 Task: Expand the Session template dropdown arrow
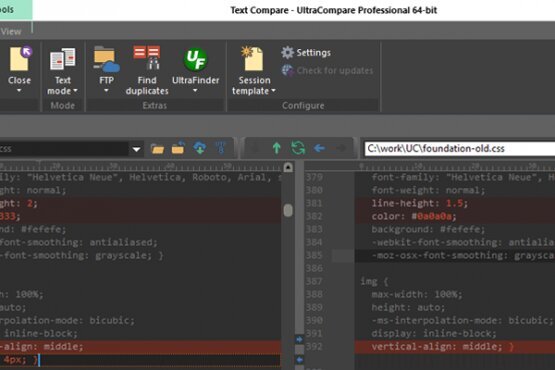[273, 91]
